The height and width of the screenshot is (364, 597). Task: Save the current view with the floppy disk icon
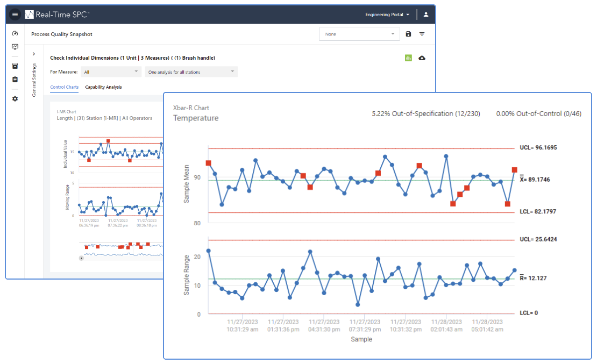408,33
